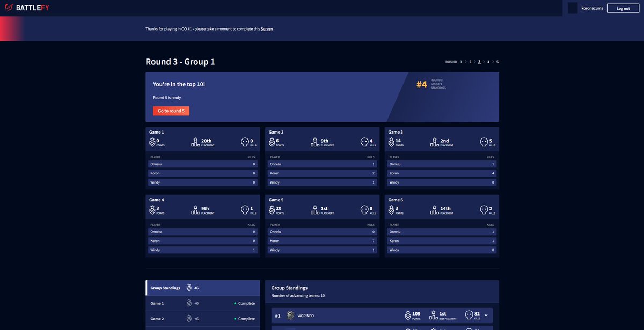This screenshot has width=644, height=330.
Task: Click the koronazuma avatar thumbnail
Action: tap(573, 8)
